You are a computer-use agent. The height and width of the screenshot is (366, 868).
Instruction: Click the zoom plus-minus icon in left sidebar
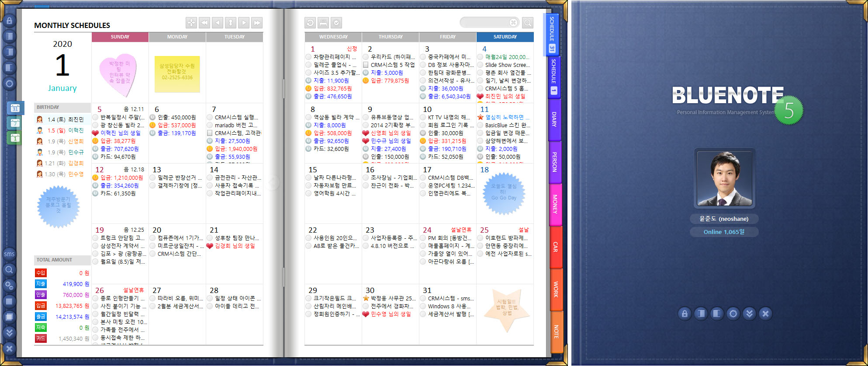[9, 286]
